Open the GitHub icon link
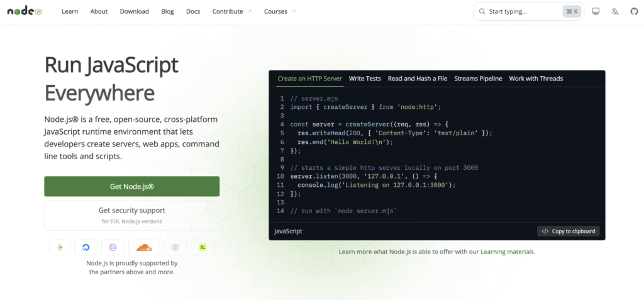Viewport: 644px width, 300px height. [x=634, y=11]
